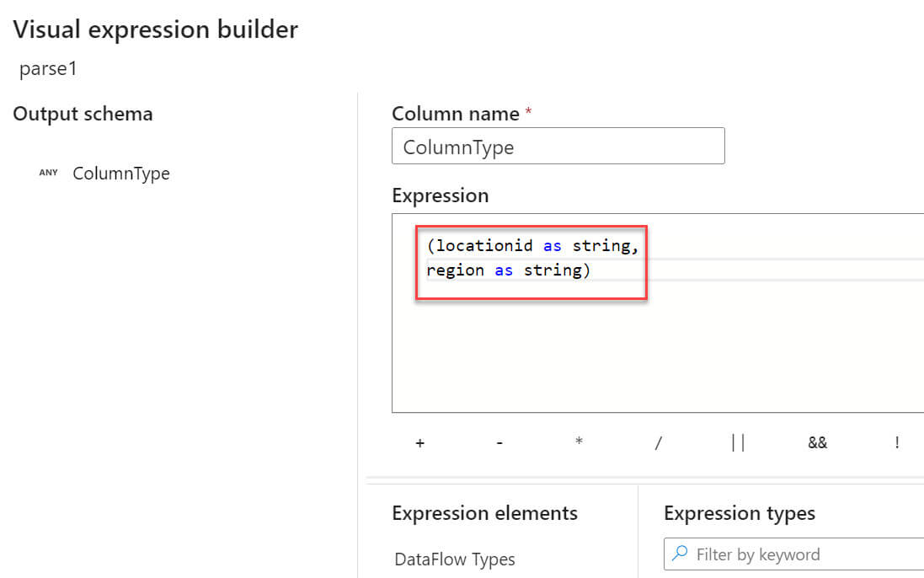Click the magnifier icon in the filter box
This screenshot has width=924, height=578.
click(x=679, y=554)
